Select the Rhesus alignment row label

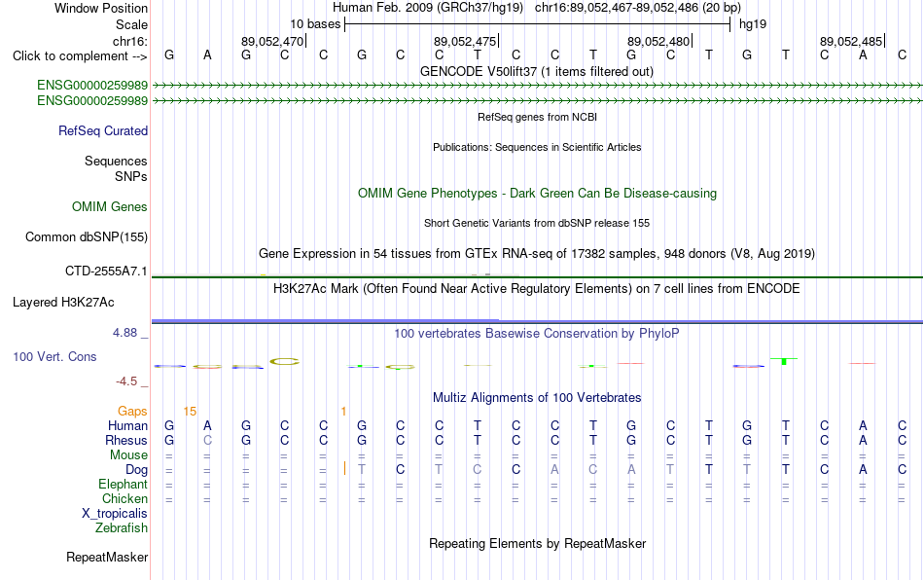126,440
